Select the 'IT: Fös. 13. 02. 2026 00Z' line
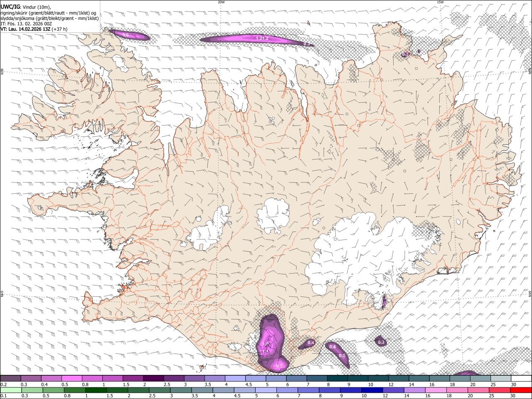The width and height of the screenshot is (532, 399). click(26, 24)
